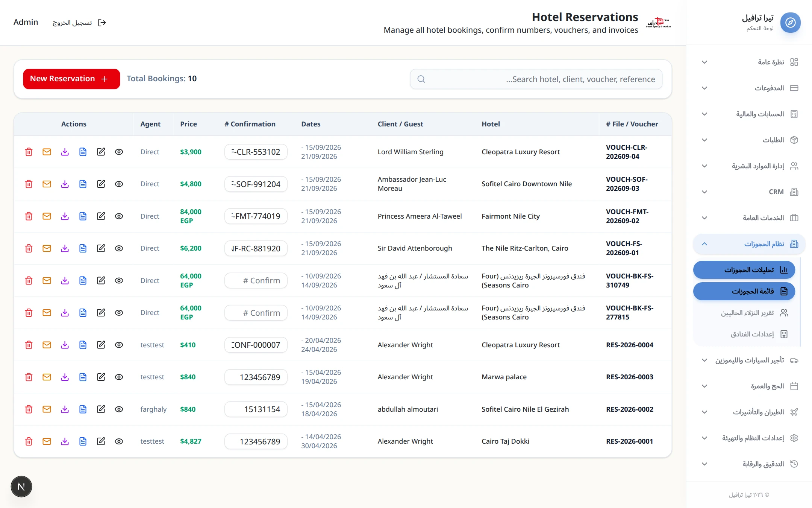Click the F-CLR-553102 confirmation number field
Viewport: 812px width, 508px height.
256,152
